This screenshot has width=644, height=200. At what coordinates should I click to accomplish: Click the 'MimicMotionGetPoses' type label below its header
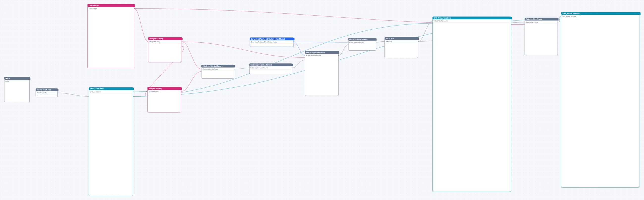click(x=210, y=69)
